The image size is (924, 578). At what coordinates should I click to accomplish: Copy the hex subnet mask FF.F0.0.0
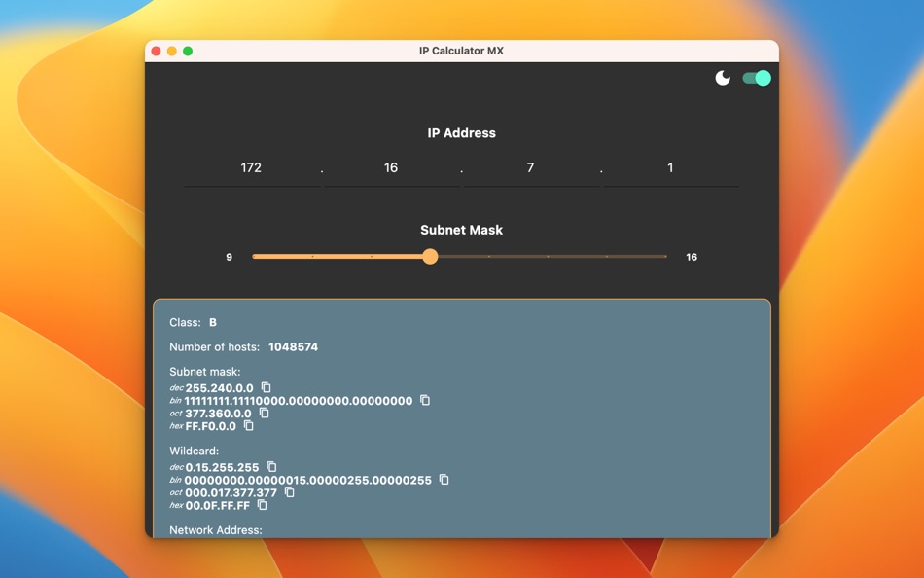(x=249, y=426)
